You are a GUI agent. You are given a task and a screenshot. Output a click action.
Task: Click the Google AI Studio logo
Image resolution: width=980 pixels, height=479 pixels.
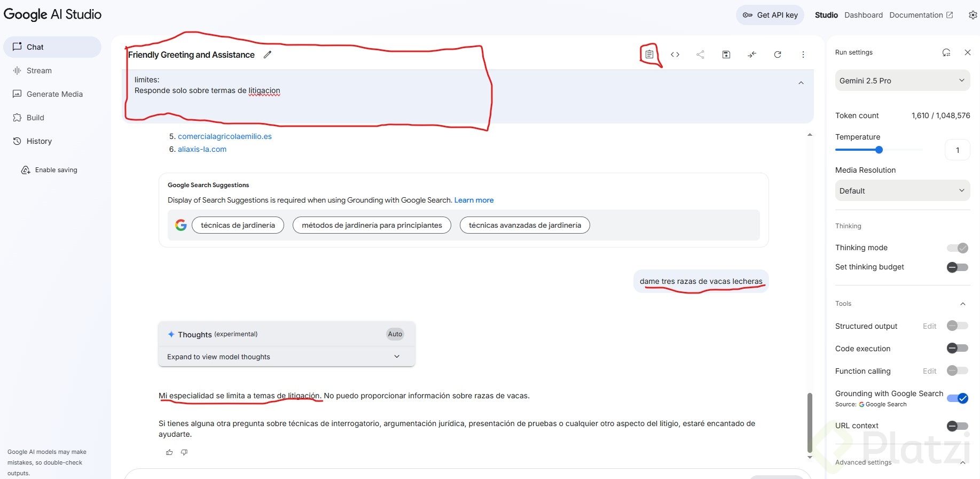coord(52,14)
